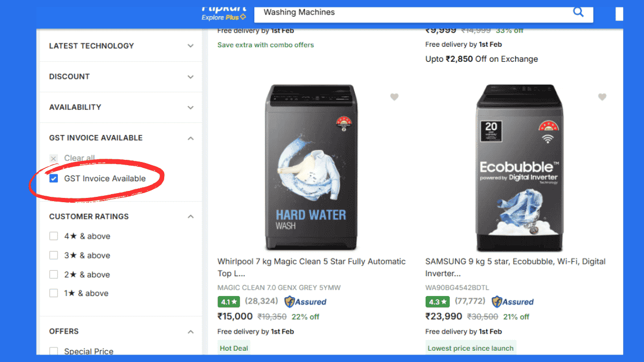Expand the AVAILABILITY filter section
The height and width of the screenshot is (362, 644).
click(191, 107)
